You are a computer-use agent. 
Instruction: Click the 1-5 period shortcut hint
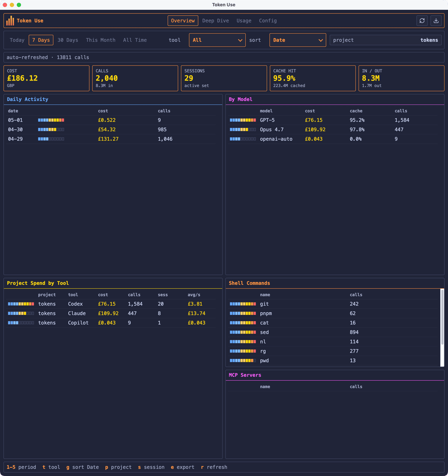pyautogui.click(x=21, y=467)
